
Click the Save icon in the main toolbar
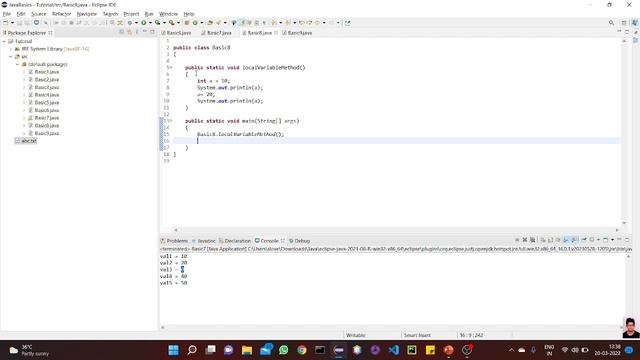[x=19, y=23]
